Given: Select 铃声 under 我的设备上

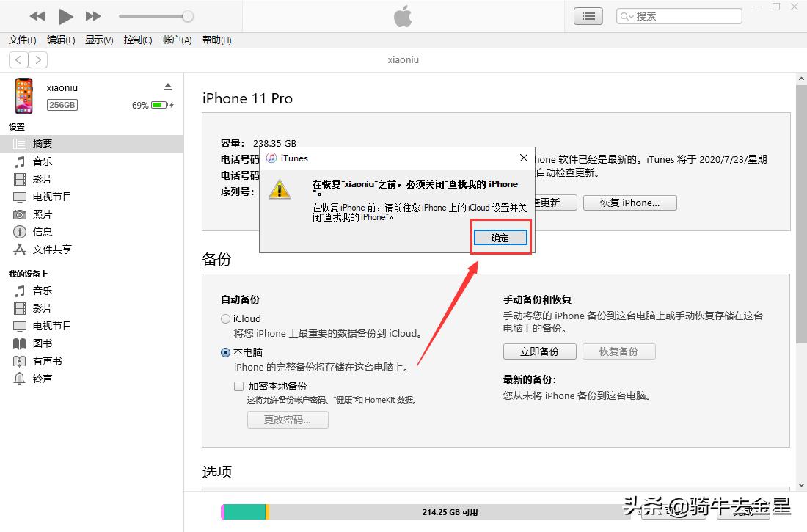Looking at the screenshot, I should click(x=41, y=379).
